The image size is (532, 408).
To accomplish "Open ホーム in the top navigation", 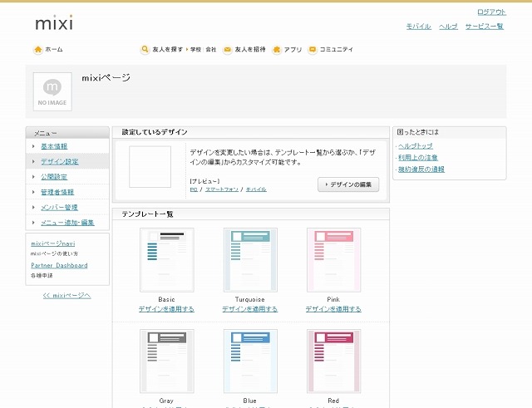I will [54, 50].
